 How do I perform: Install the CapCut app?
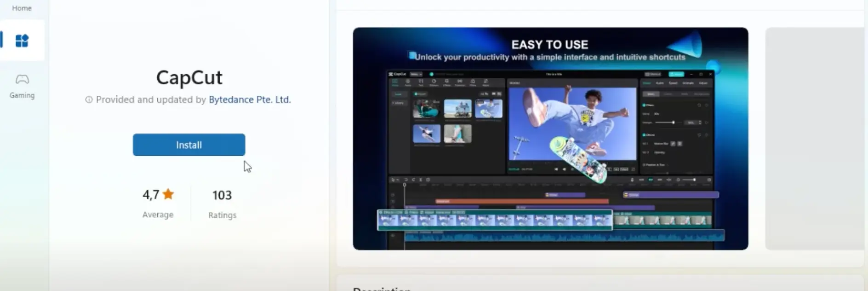pos(188,145)
